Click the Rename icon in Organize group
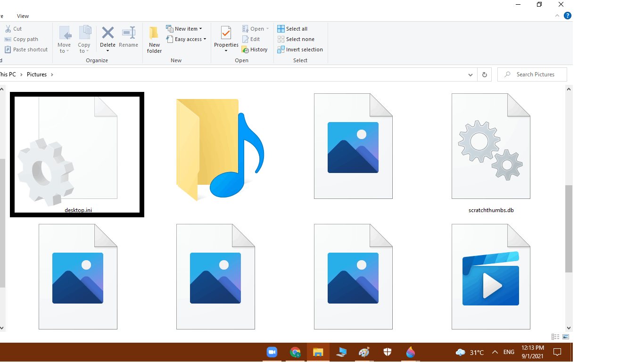644x362 pixels. coord(128,33)
